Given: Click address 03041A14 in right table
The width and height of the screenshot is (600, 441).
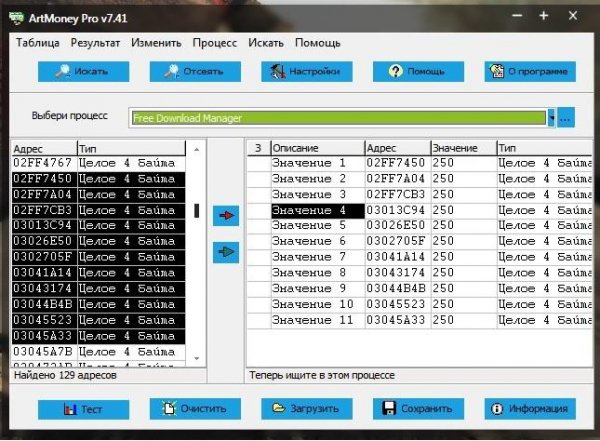Looking at the screenshot, I should 396,257.
